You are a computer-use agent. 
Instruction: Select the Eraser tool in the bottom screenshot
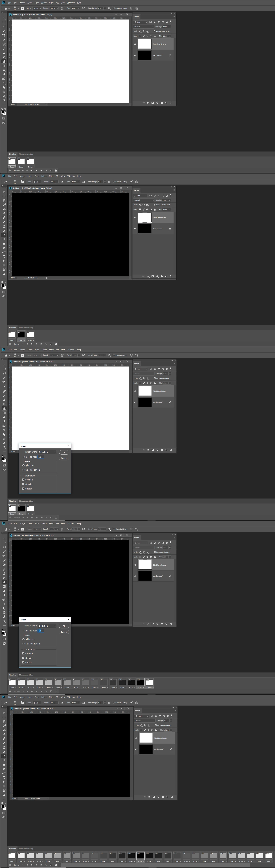[x=4, y=756]
